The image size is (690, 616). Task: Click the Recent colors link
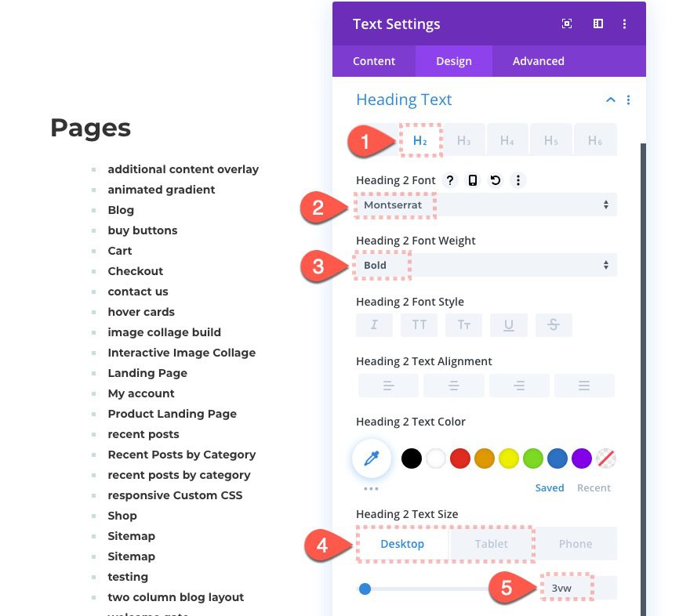[x=594, y=487]
